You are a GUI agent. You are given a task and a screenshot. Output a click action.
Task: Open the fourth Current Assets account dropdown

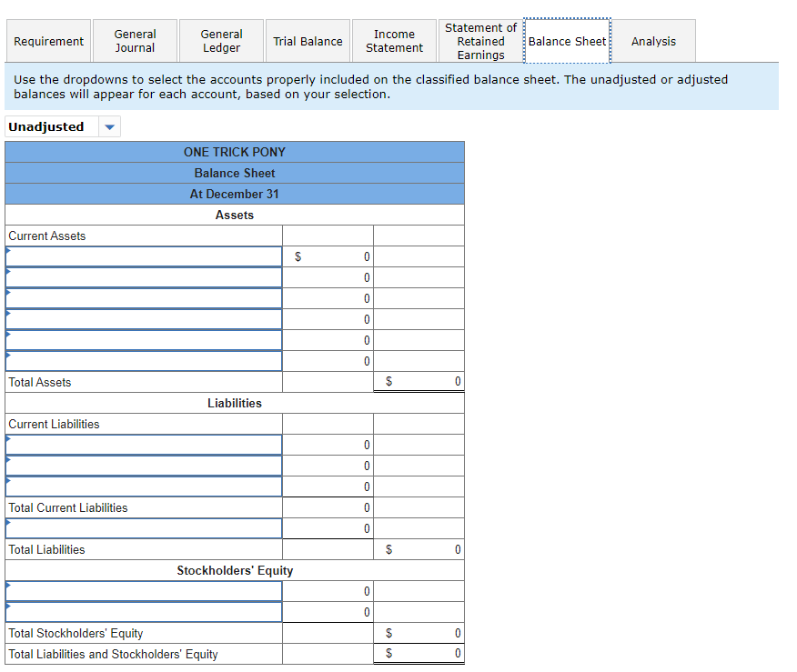coord(143,319)
